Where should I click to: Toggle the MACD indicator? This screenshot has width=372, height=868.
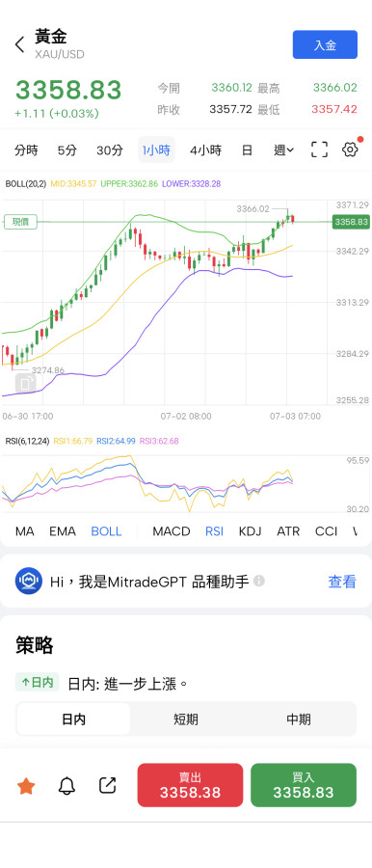click(172, 531)
